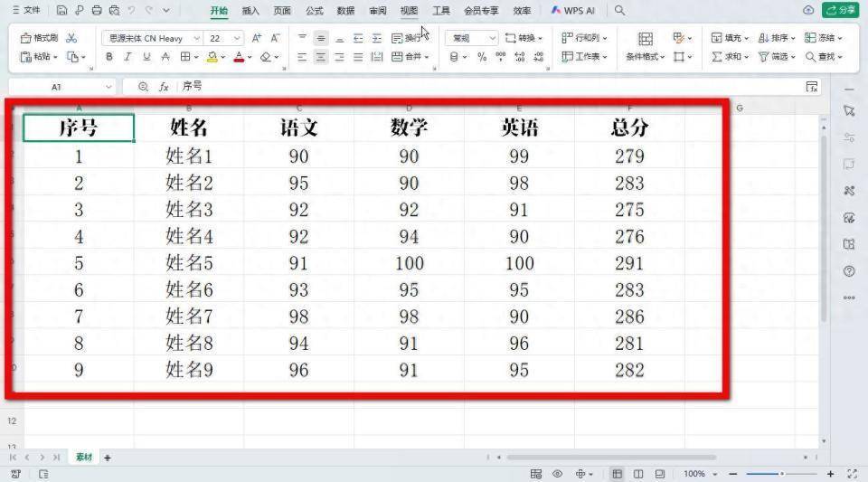Click the 条件格式 conditional formatting button
The width and height of the screenshot is (868, 482).
tap(645, 57)
